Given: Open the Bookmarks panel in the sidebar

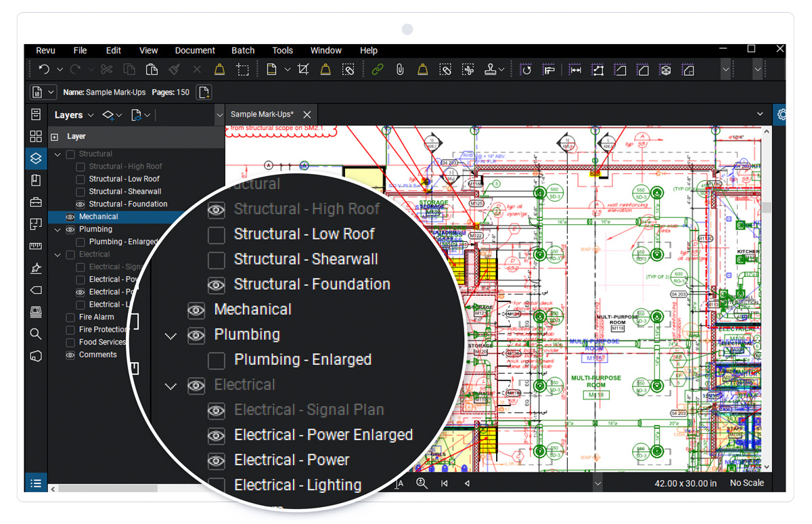Looking at the screenshot, I should tap(36, 180).
